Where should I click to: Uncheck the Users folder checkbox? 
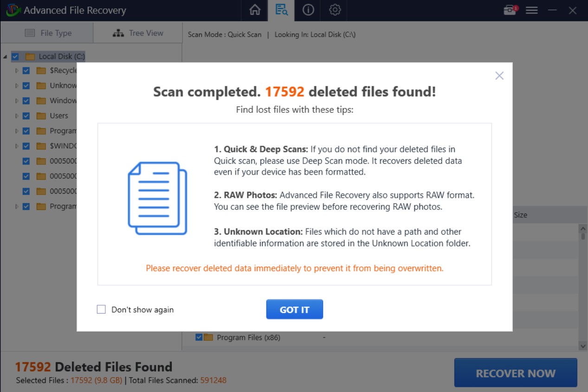pyautogui.click(x=26, y=116)
